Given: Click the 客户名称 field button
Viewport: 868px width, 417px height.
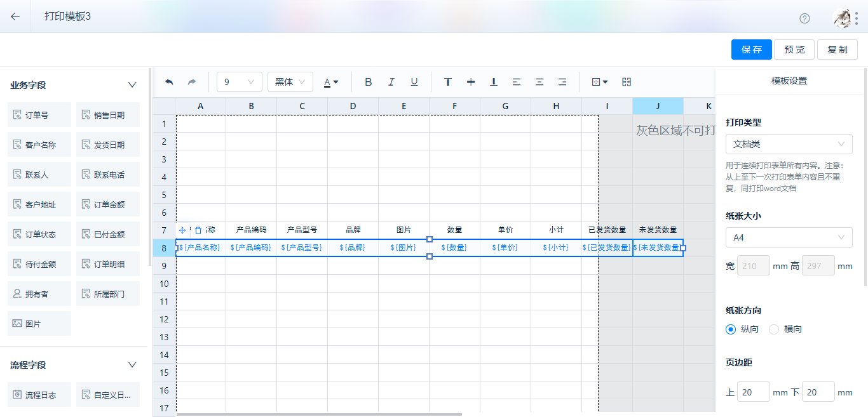Looking at the screenshot, I should point(39,145).
